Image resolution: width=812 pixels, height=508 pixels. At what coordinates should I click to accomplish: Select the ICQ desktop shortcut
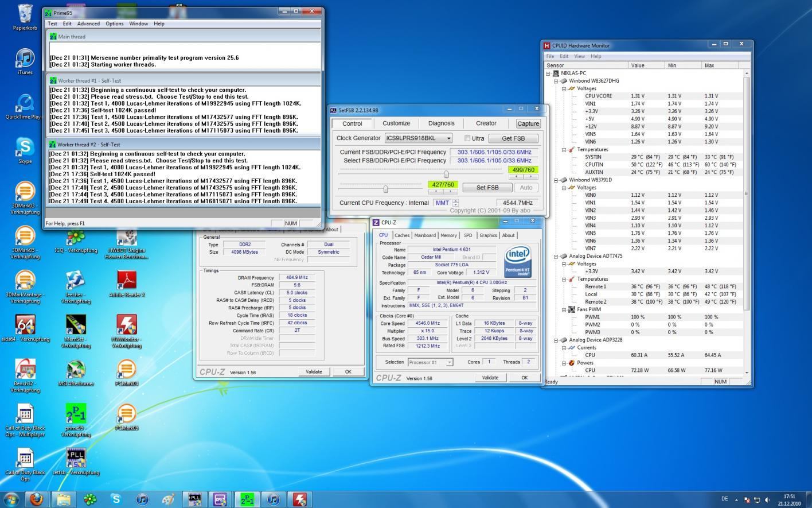coord(76,240)
